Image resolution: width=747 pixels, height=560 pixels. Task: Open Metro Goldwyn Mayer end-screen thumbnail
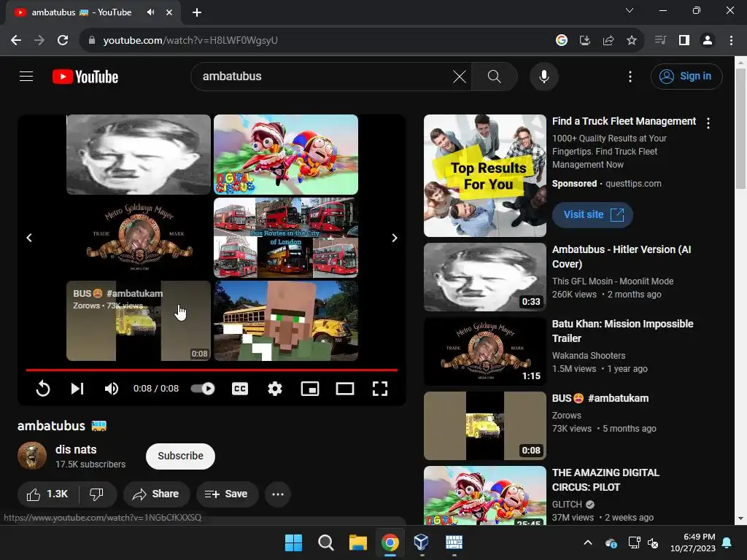(139, 238)
